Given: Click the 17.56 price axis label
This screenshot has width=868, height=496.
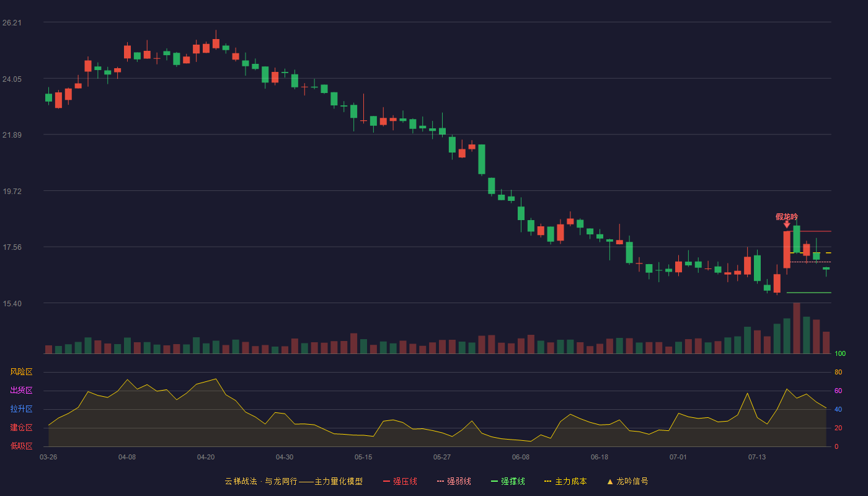Looking at the screenshot, I should tap(12, 247).
